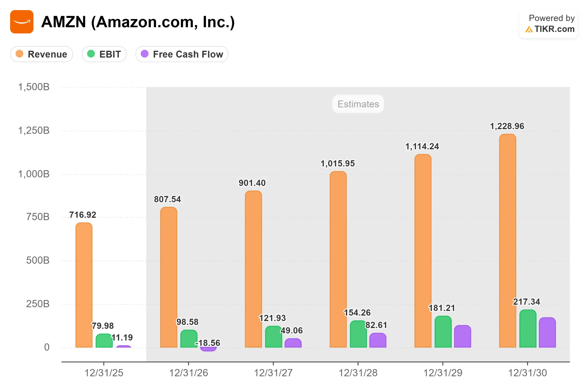The width and height of the screenshot is (588, 392).
Task: Toggle the Free Cash Flow series
Action: click(x=182, y=54)
